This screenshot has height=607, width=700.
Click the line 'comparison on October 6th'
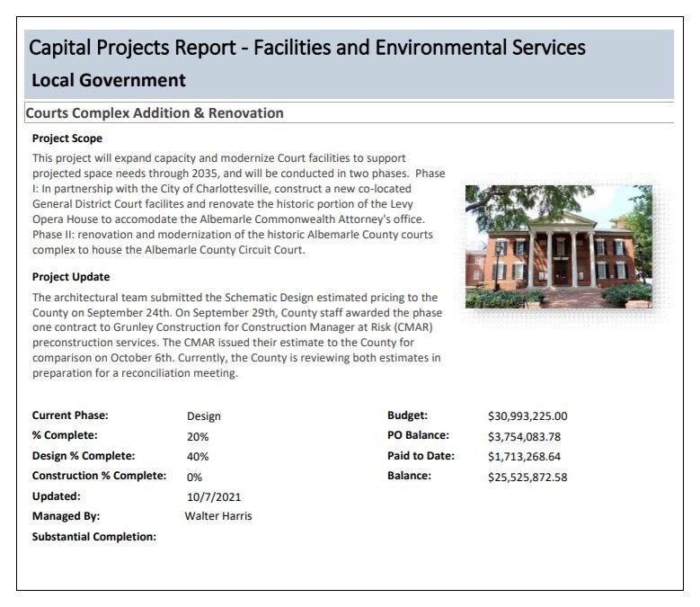[x=236, y=358]
